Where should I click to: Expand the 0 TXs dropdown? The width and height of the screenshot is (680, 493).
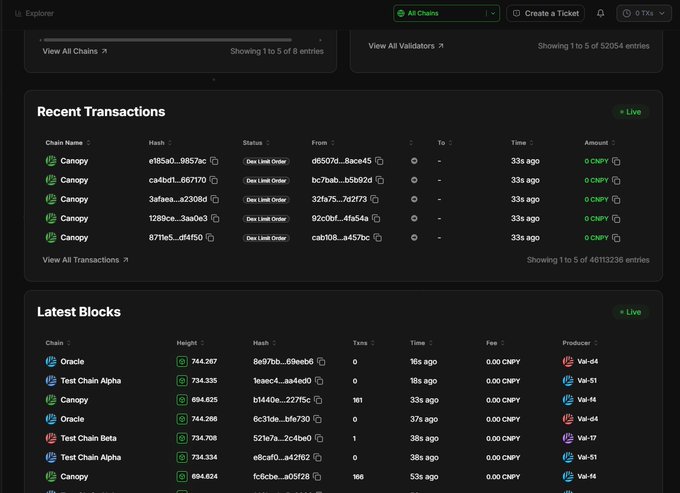click(644, 13)
